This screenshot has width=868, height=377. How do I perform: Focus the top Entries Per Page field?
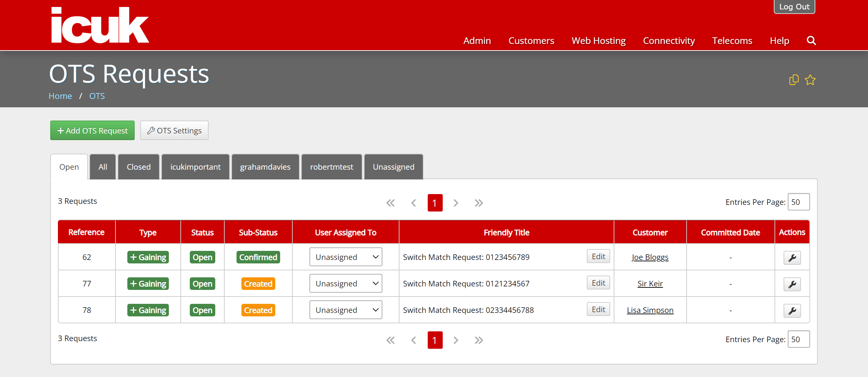(x=799, y=202)
